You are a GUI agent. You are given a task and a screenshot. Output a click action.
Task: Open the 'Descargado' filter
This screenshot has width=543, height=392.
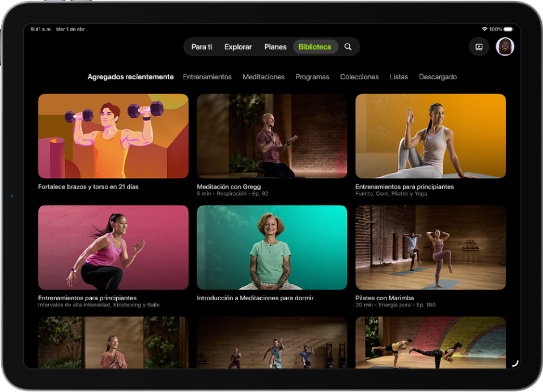point(438,76)
